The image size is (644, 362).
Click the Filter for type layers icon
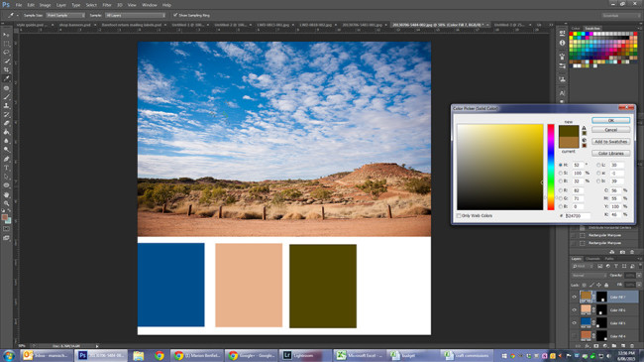pyautogui.click(x=615, y=267)
